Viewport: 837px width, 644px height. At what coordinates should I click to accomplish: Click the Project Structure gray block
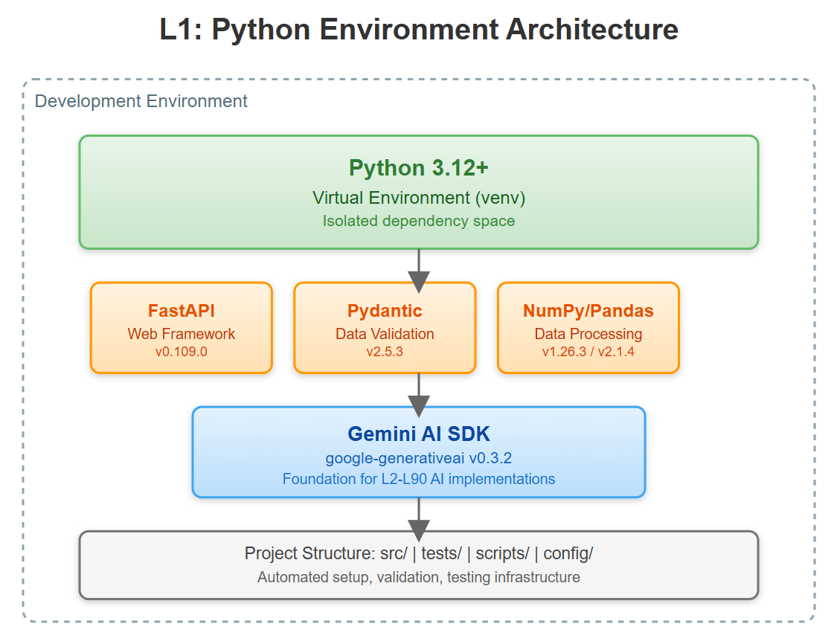tap(418, 564)
